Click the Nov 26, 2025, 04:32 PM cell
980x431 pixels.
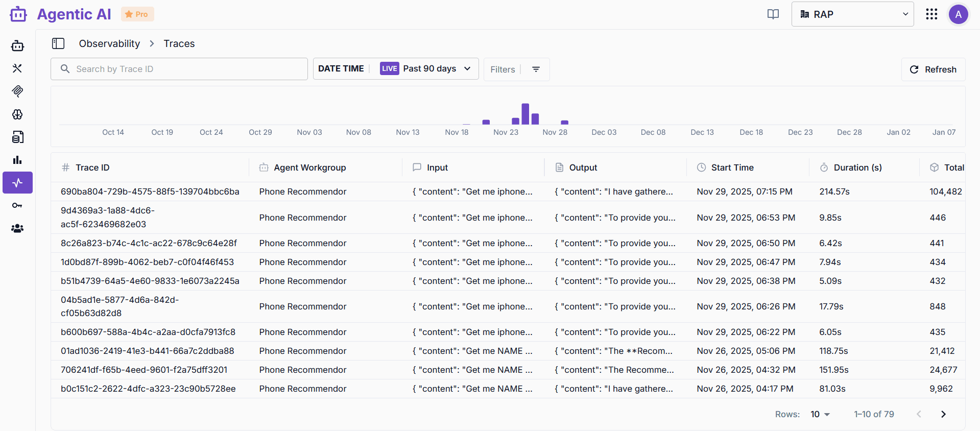(746, 370)
